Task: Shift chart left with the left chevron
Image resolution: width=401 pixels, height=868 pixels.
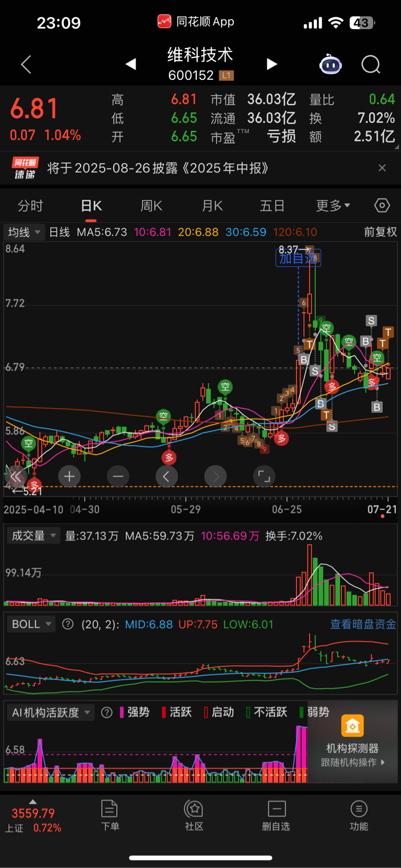Action: point(167,476)
